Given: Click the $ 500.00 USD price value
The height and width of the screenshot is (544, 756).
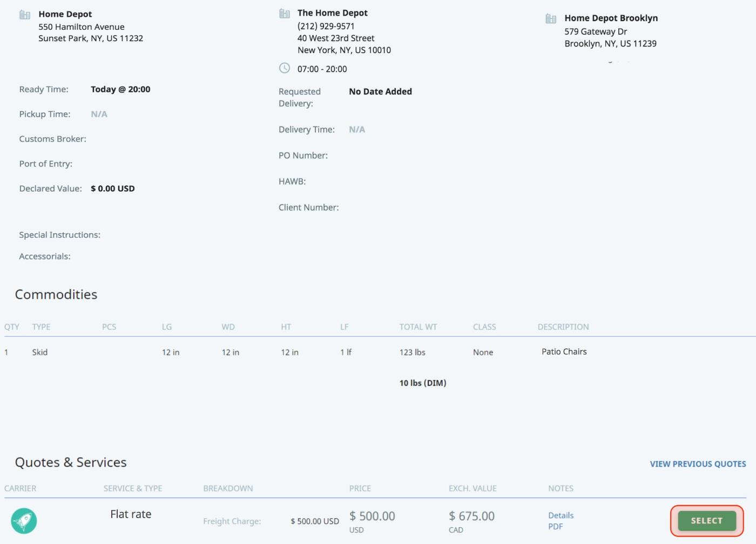Looking at the screenshot, I should [x=372, y=521].
